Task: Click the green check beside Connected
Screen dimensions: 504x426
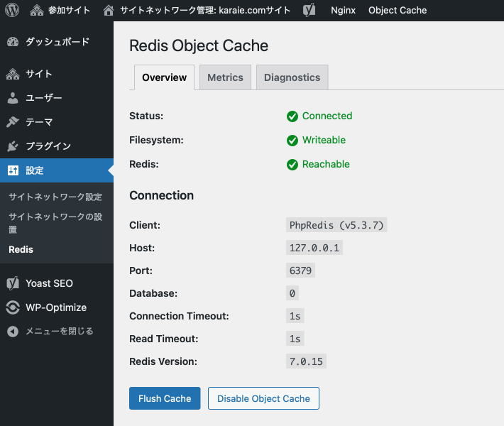Action: (292, 116)
